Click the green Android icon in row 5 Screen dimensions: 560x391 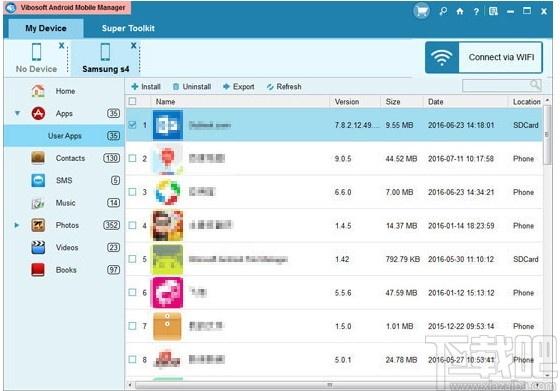pyautogui.click(x=168, y=259)
